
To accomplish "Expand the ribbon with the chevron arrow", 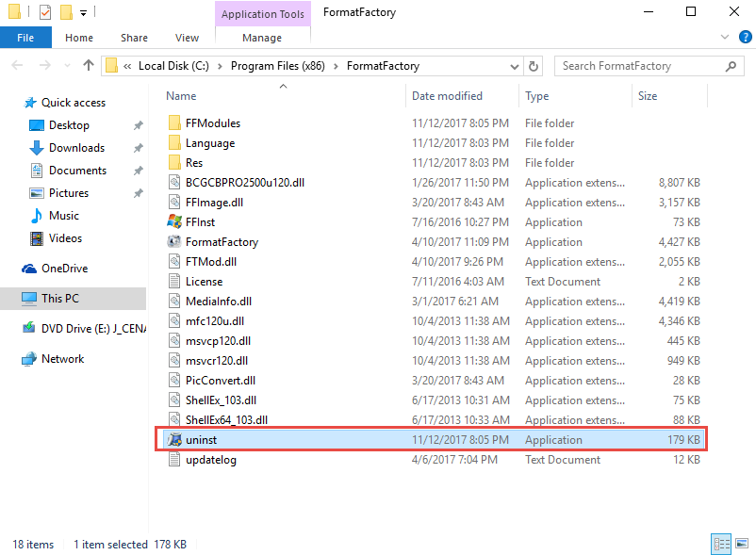I will 724,37.
